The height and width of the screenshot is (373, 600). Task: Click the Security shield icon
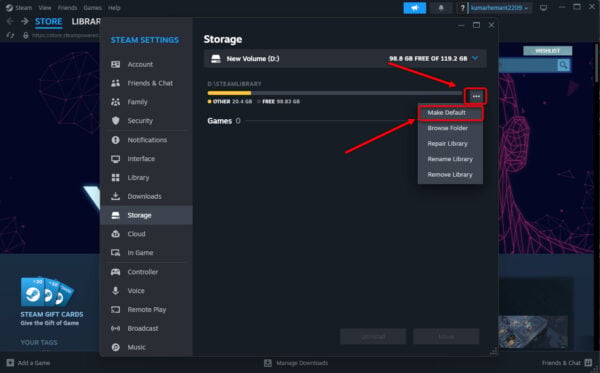[116, 121]
